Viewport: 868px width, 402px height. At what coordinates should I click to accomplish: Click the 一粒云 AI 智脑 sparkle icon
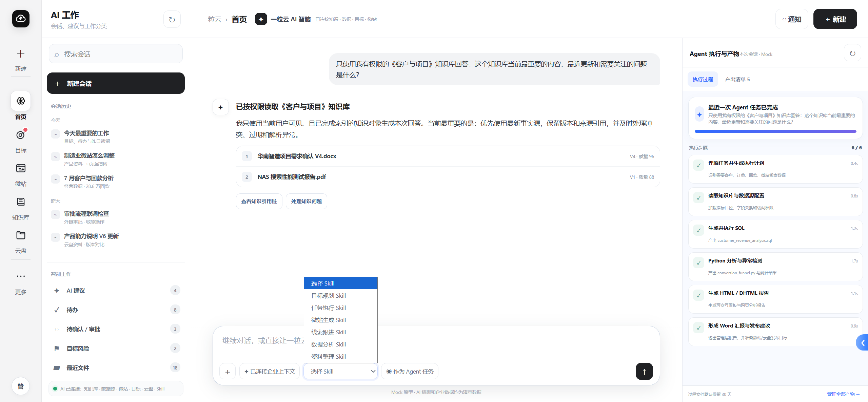pyautogui.click(x=261, y=19)
